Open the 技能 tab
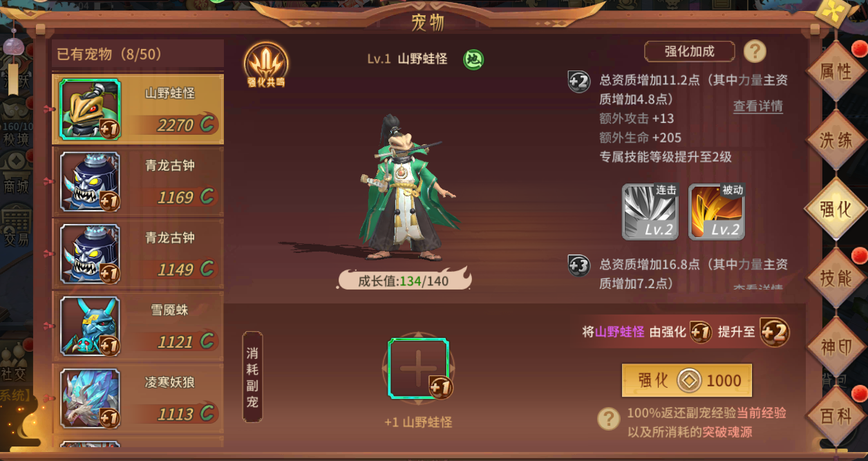This screenshot has width=868, height=461. coord(836,279)
